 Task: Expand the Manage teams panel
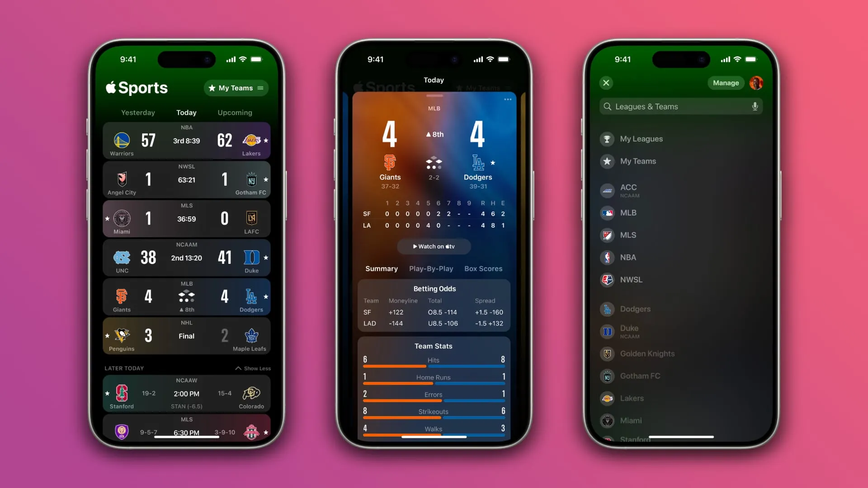[x=726, y=83]
